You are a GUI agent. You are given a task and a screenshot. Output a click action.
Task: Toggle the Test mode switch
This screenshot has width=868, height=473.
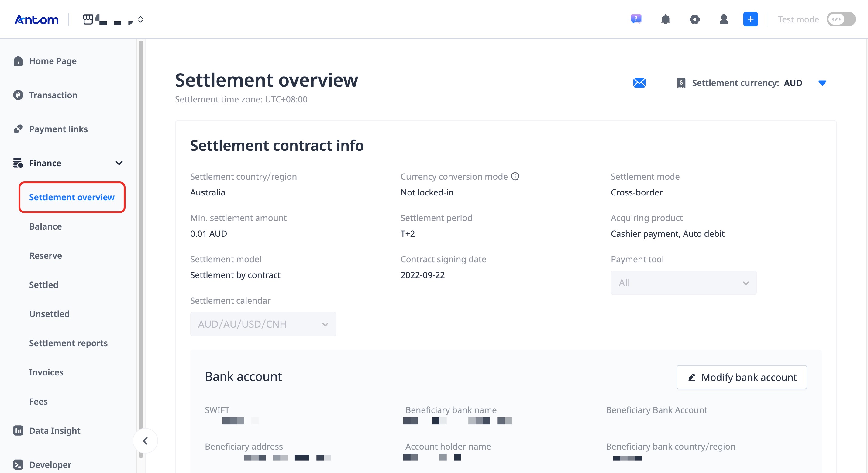841,19
